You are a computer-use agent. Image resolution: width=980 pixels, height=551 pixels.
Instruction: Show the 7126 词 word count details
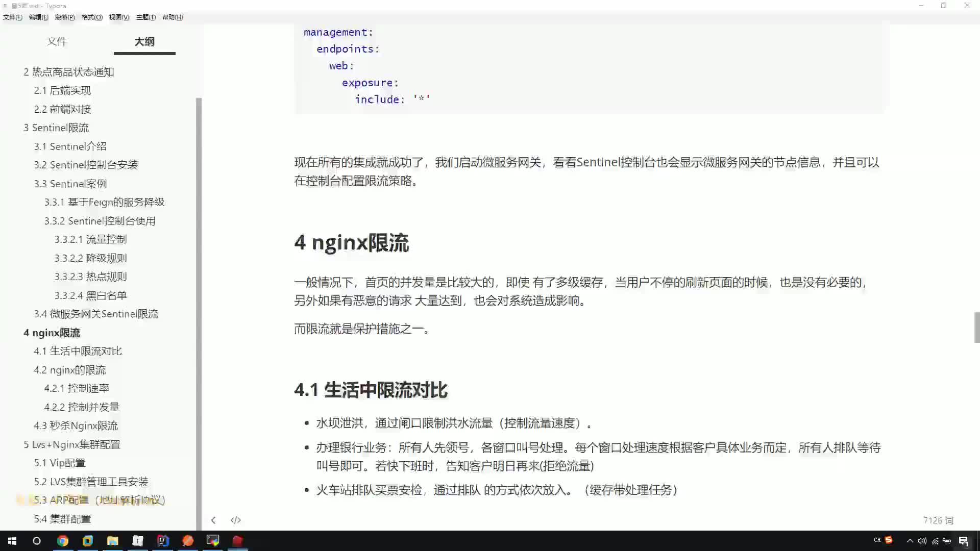click(938, 520)
